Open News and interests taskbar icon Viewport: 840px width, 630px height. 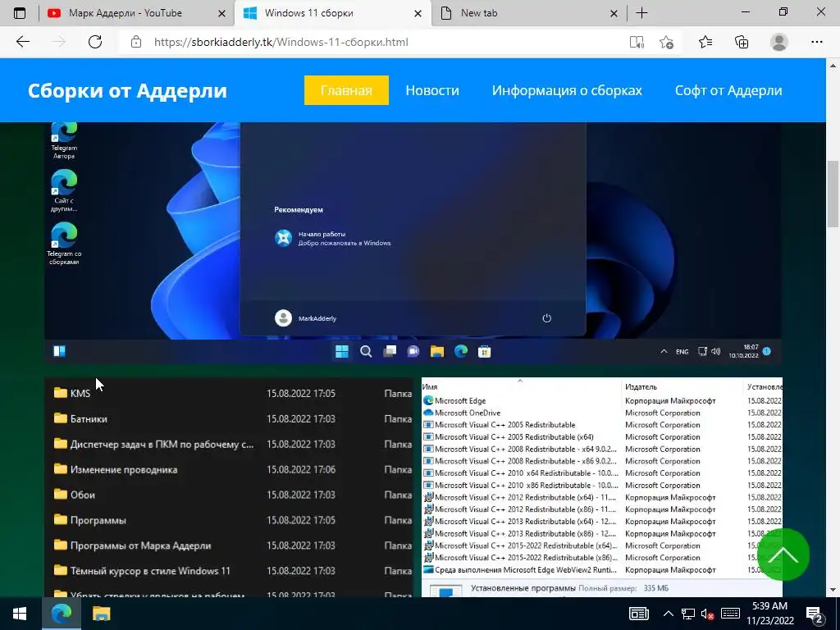coord(638,614)
